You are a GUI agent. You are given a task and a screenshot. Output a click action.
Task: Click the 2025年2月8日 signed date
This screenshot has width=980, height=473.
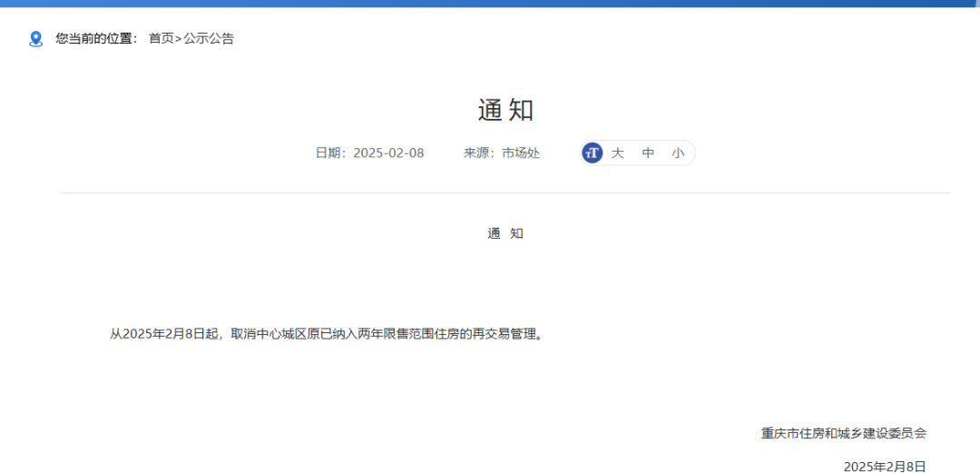coord(885,466)
